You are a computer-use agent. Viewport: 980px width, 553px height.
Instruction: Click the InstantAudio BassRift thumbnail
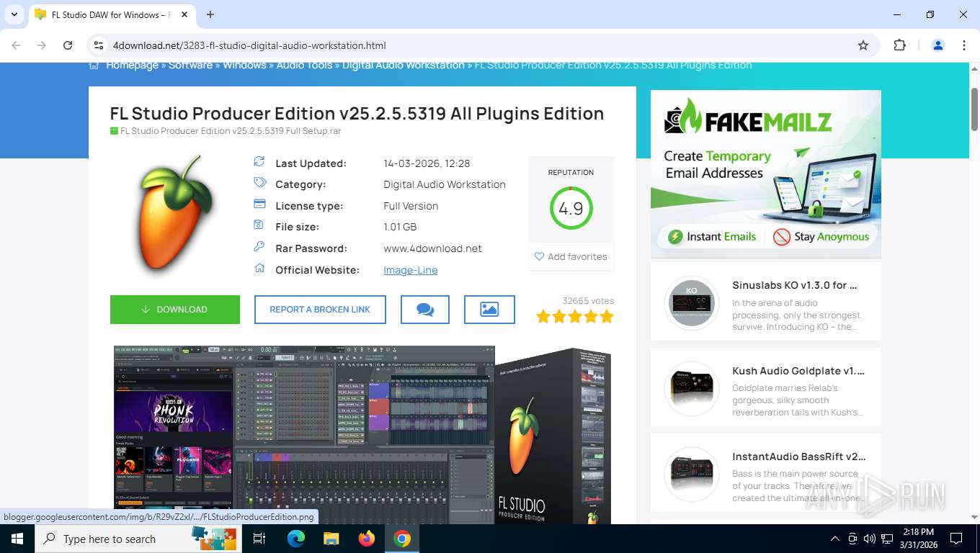coord(692,474)
